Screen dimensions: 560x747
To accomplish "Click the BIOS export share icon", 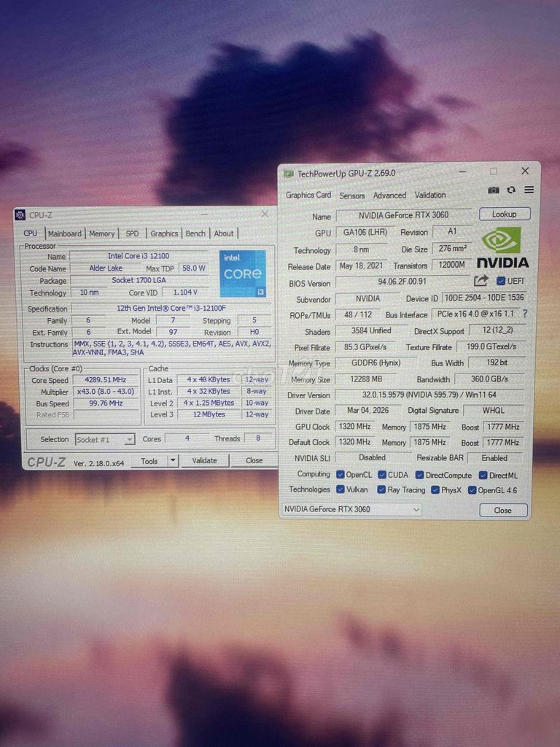I will (481, 281).
